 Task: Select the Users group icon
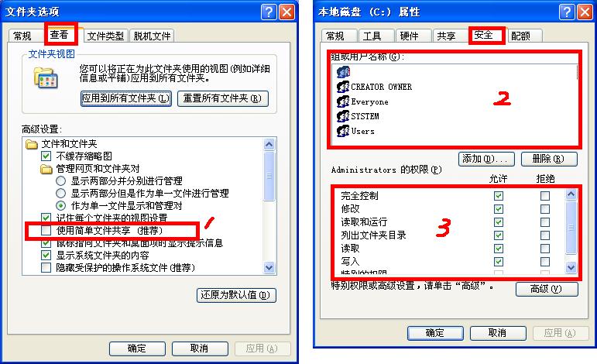coord(343,131)
